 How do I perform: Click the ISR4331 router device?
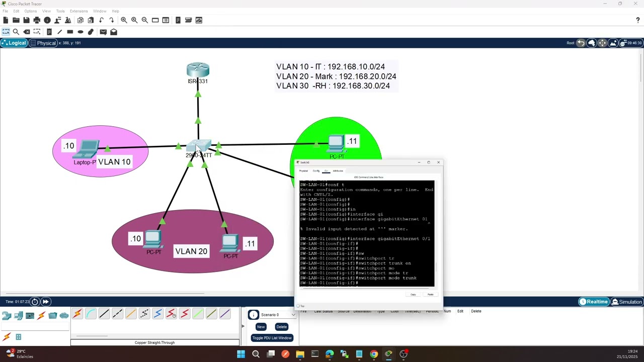click(198, 70)
